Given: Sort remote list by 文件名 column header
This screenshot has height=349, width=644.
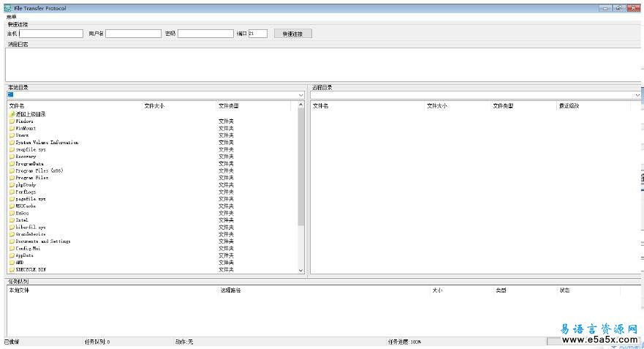Looking at the screenshot, I should (368, 106).
